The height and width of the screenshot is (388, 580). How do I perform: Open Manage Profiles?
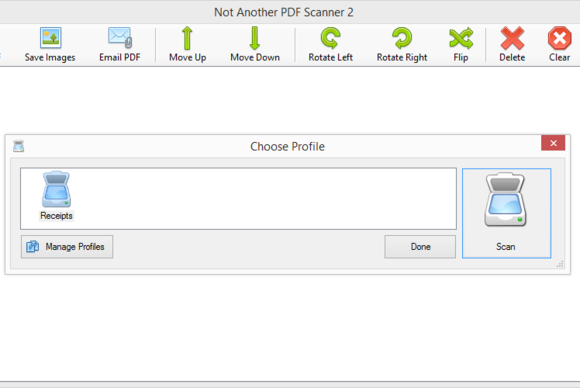coord(67,247)
